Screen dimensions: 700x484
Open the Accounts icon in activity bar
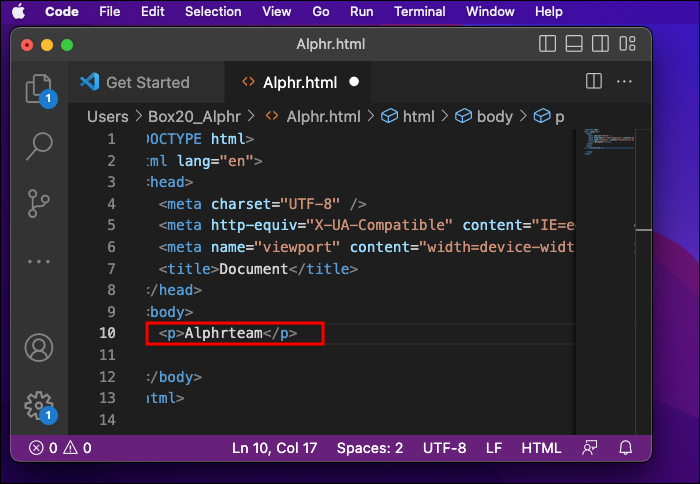[39, 348]
